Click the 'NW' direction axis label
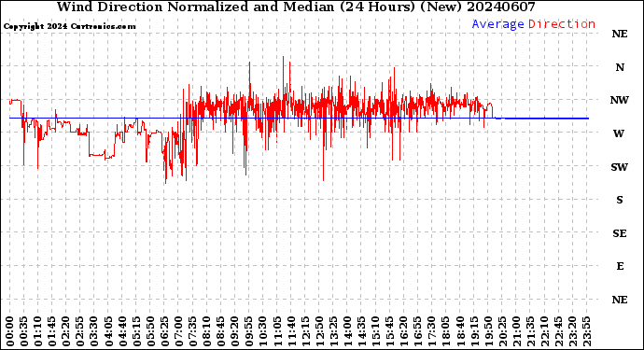The height and width of the screenshot is (350, 644). 620,100
